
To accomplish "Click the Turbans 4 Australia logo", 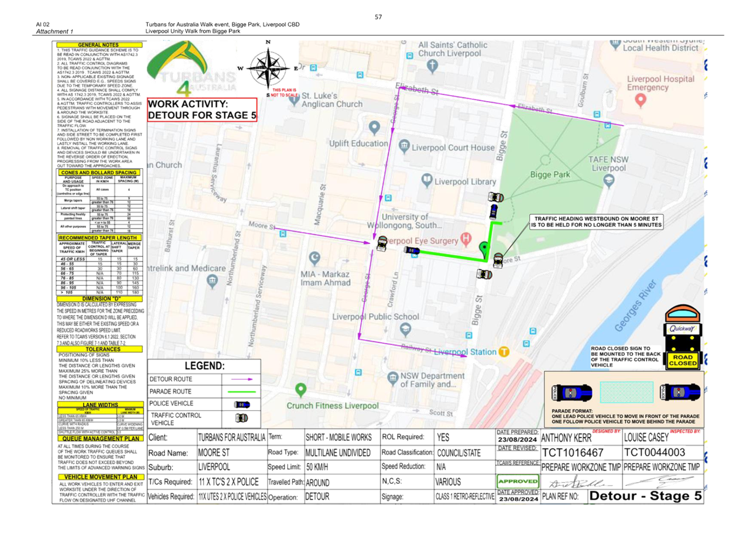I will 192,69.
